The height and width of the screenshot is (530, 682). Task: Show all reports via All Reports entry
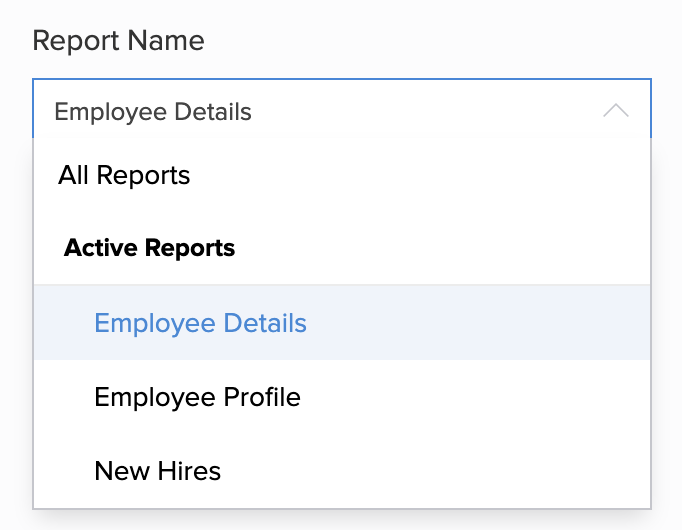click(x=124, y=175)
